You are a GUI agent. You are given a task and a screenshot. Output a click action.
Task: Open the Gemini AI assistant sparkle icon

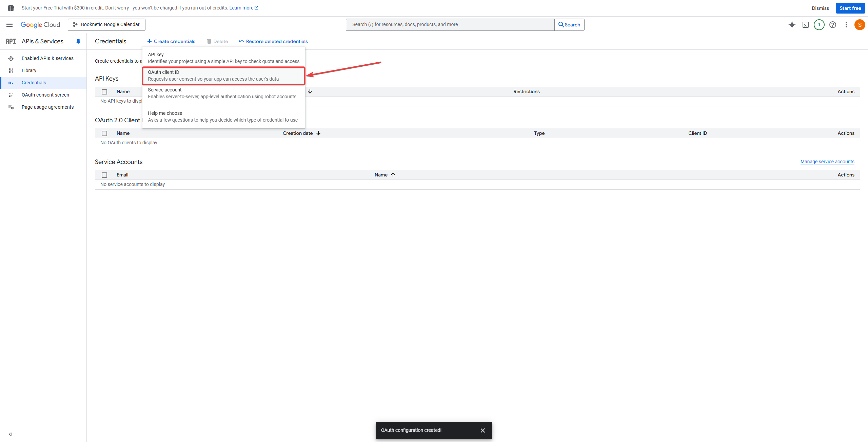(x=792, y=25)
